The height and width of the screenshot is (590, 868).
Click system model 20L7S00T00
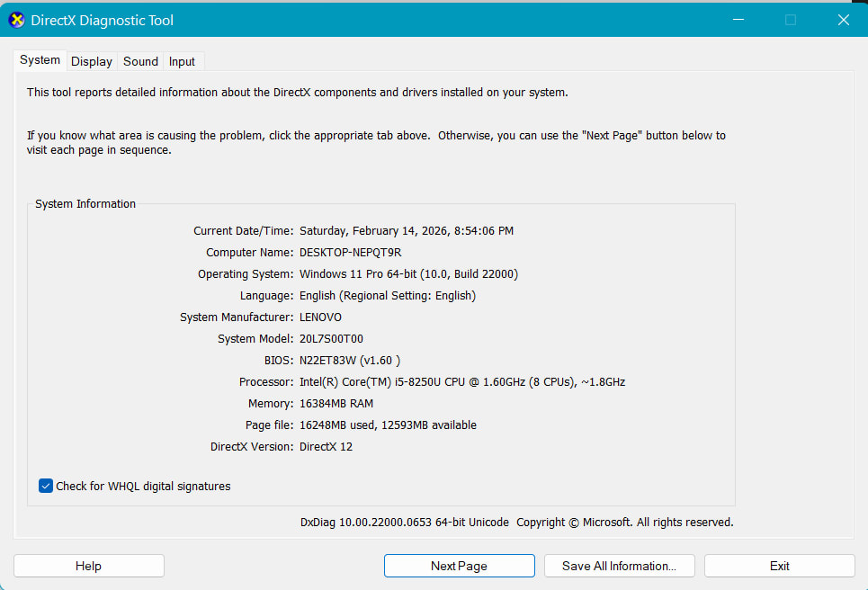coord(331,339)
